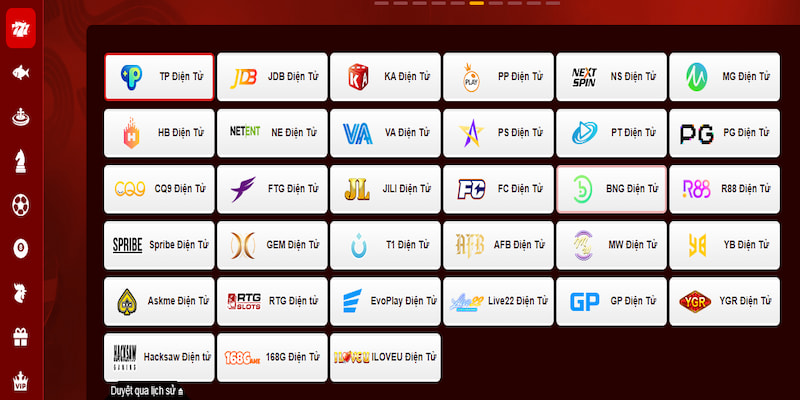Select MW Điện Tử provider card
The image size is (800, 400).
pyautogui.click(x=612, y=245)
